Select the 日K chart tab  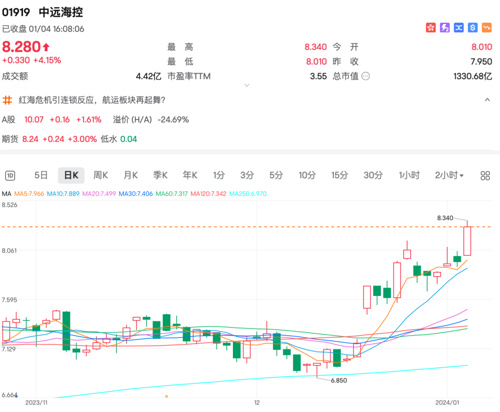(71, 175)
